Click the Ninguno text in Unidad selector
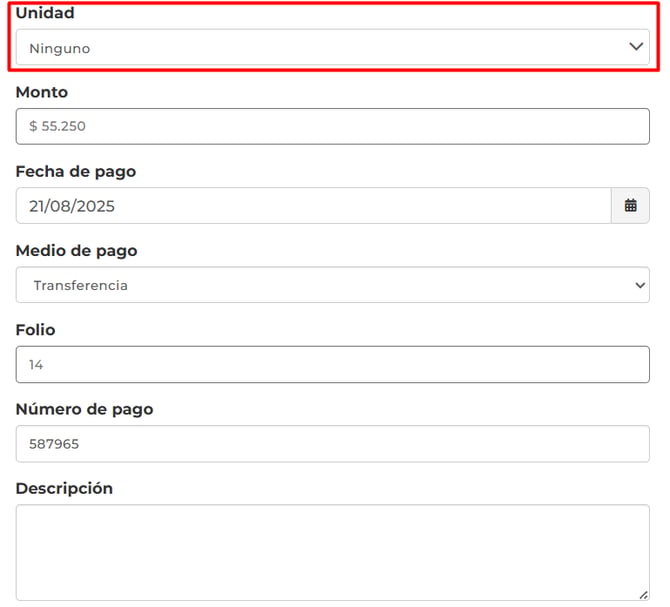This screenshot has width=670, height=607. [60, 48]
